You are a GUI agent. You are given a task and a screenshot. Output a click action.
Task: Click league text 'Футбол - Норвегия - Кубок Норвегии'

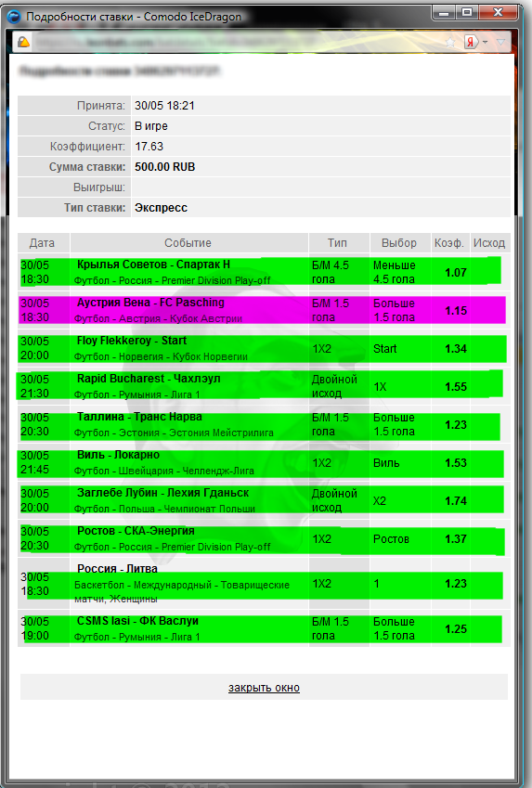(x=161, y=356)
